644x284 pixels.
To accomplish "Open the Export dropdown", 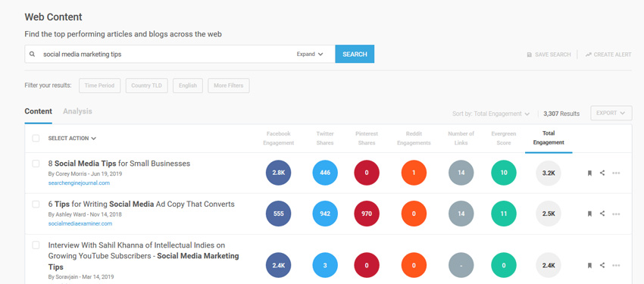I will pos(611,113).
